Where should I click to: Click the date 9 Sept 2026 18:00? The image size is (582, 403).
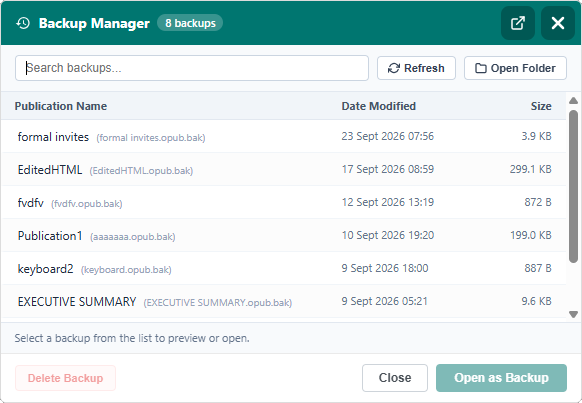(x=385, y=268)
